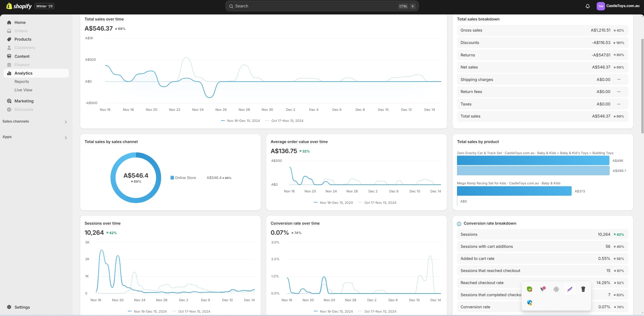Open the Sessions over time report title
The height and width of the screenshot is (316, 644).
coord(102,223)
